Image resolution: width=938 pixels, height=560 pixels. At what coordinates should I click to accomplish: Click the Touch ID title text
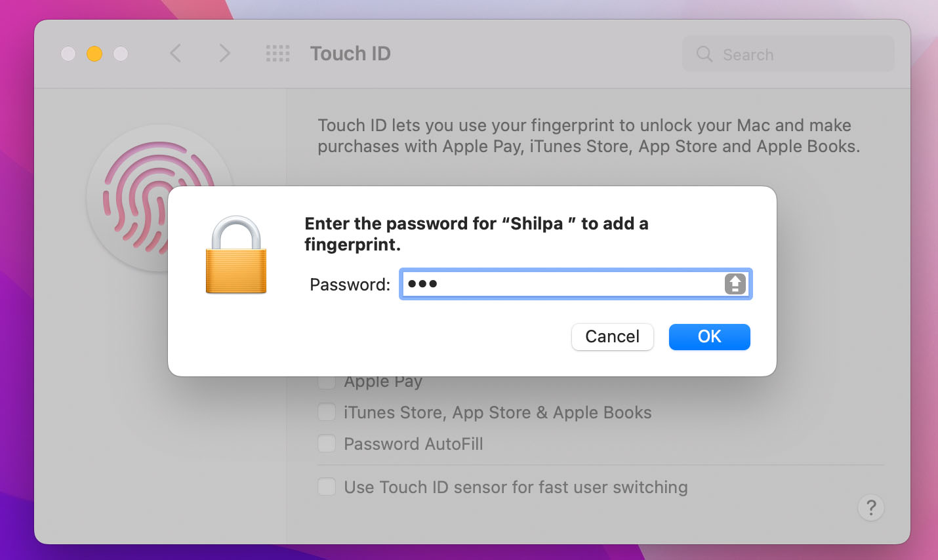click(350, 54)
